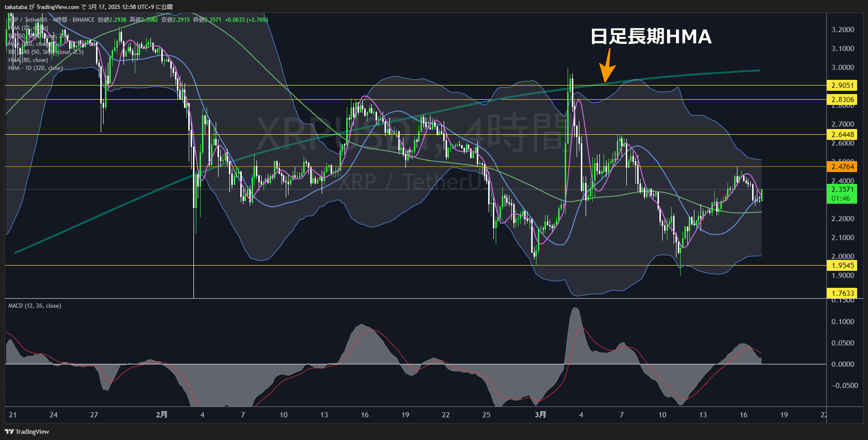The image size is (868, 440).
Task: Select the HMA (80, close) indicator legend
Action: point(28,60)
